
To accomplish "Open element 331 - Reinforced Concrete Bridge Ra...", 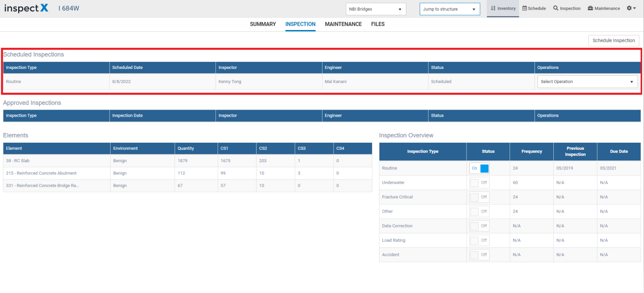I will [42, 186].
